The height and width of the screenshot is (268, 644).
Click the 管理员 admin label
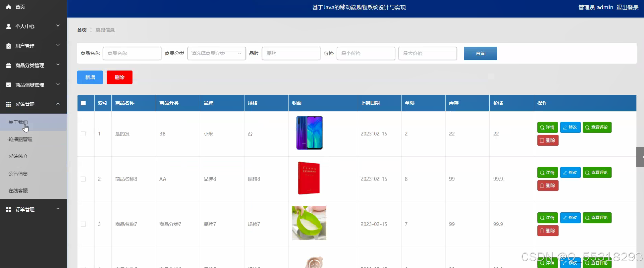point(596,7)
